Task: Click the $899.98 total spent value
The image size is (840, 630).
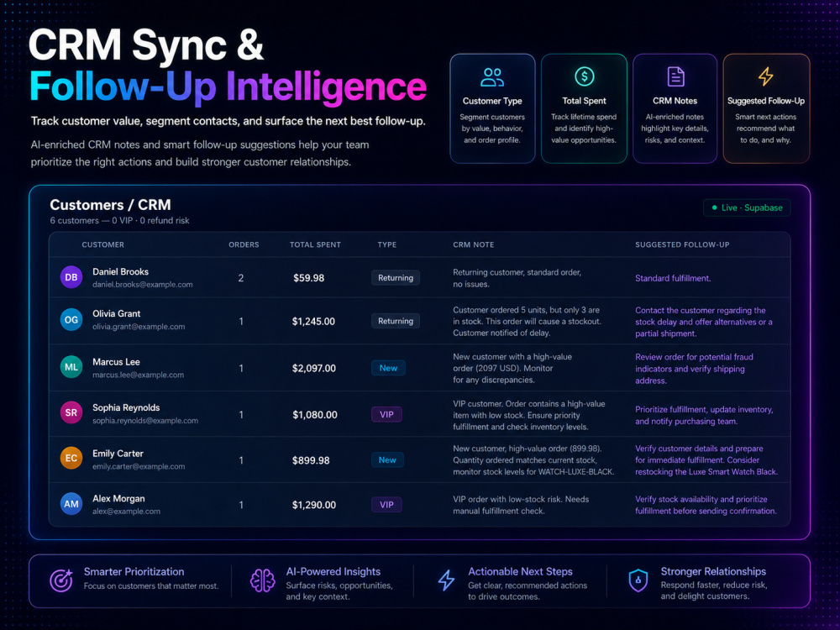Action: 311,460
